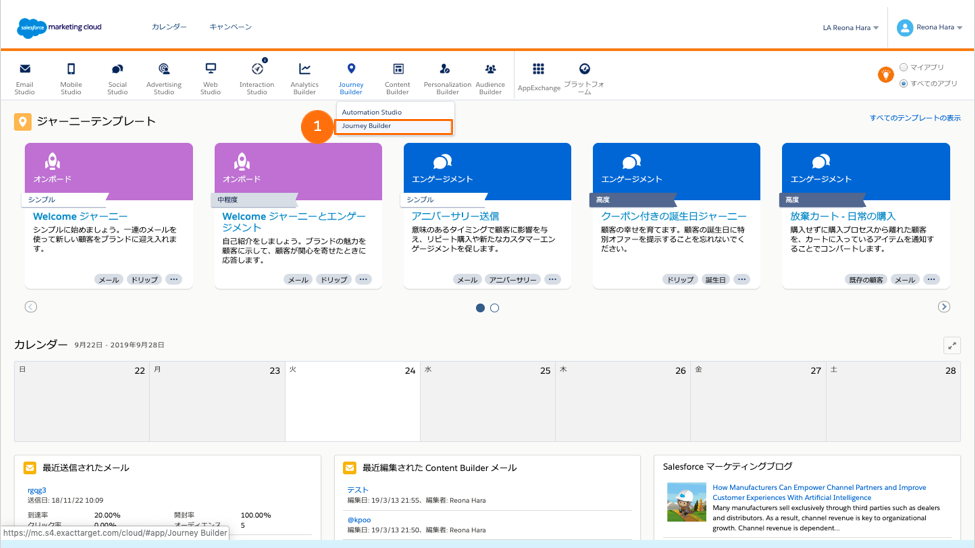
Task: Open the キャンペーン top menu
Action: (x=231, y=27)
